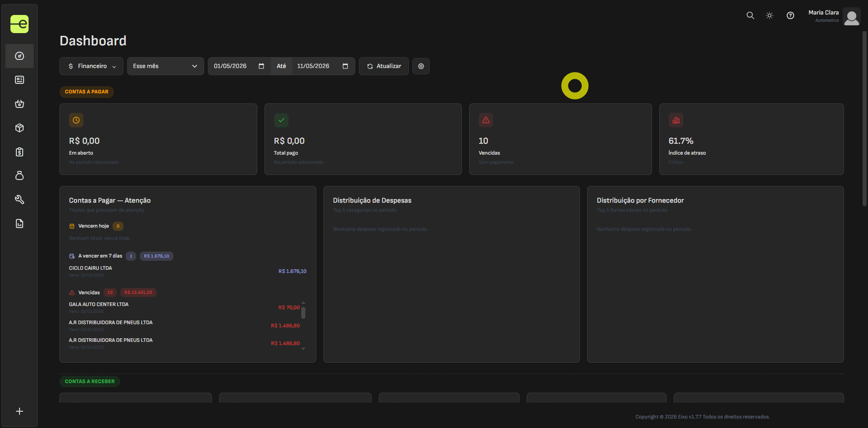Click the CONTAS A PAGAR section label

(87, 92)
